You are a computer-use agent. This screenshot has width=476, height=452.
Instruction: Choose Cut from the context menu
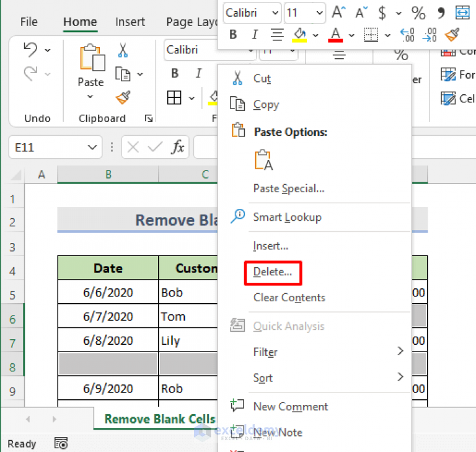click(314, 78)
